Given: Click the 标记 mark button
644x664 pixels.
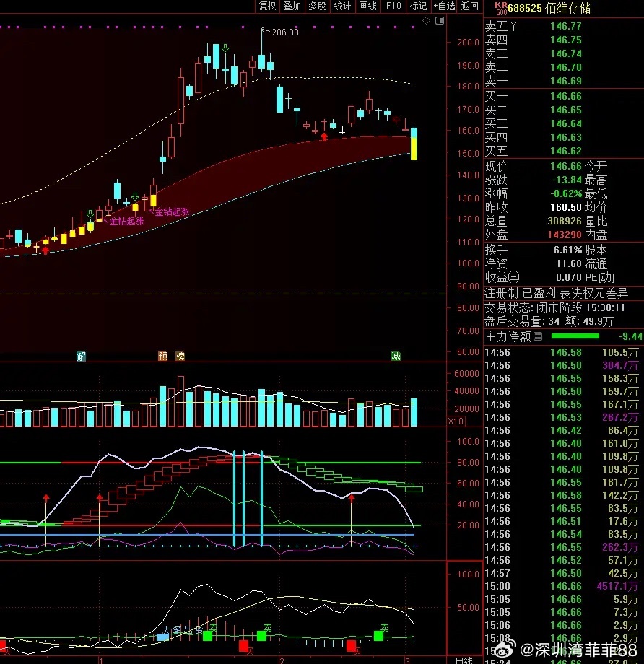Looking at the screenshot, I should 418,6.
